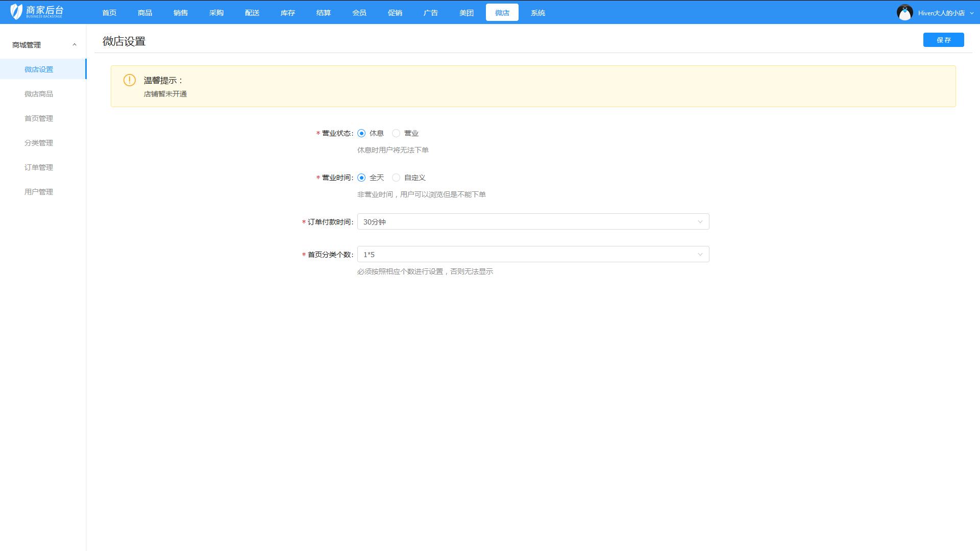Select the highlighted 微店设置 sidebar entry
Viewport: 980px width, 551px height.
38,69
